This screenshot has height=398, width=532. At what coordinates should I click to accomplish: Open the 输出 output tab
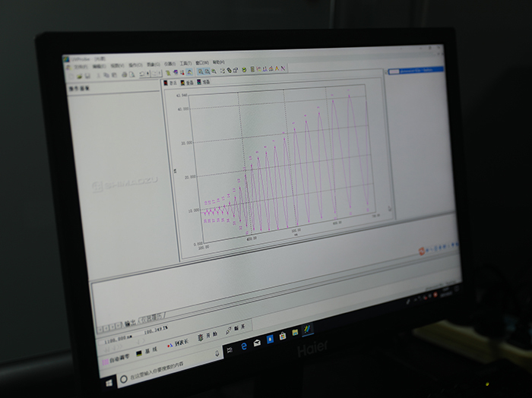[129, 321]
